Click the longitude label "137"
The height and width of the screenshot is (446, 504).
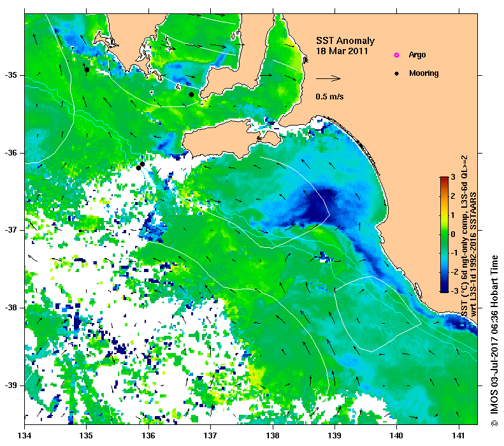(x=211, y=436)
